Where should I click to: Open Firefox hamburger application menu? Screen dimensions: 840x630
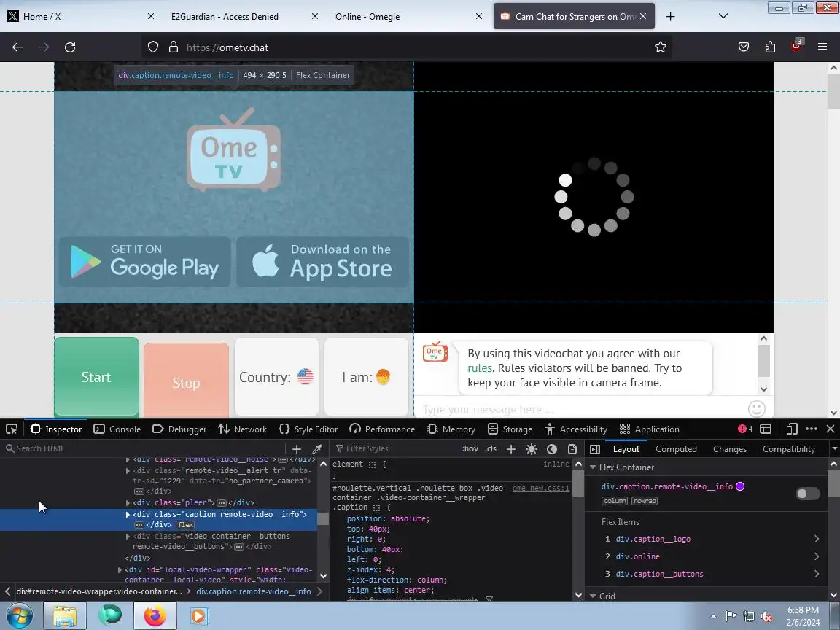(822, 47)
